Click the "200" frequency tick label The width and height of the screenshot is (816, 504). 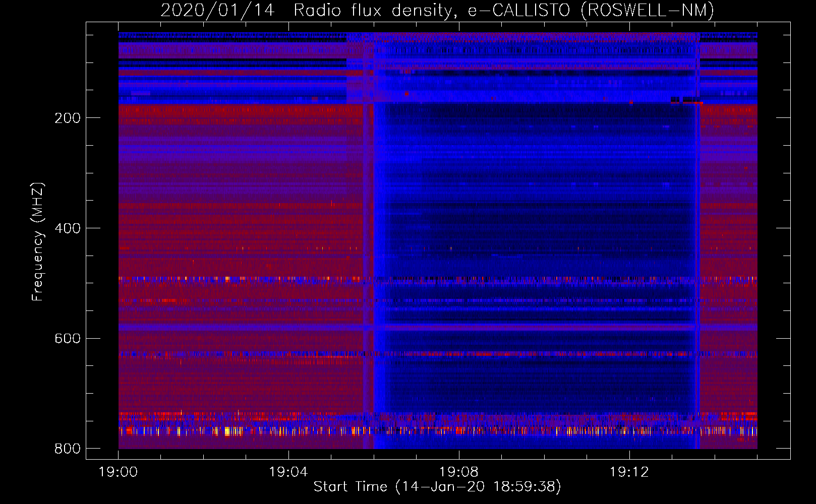(x=68, y=118)
